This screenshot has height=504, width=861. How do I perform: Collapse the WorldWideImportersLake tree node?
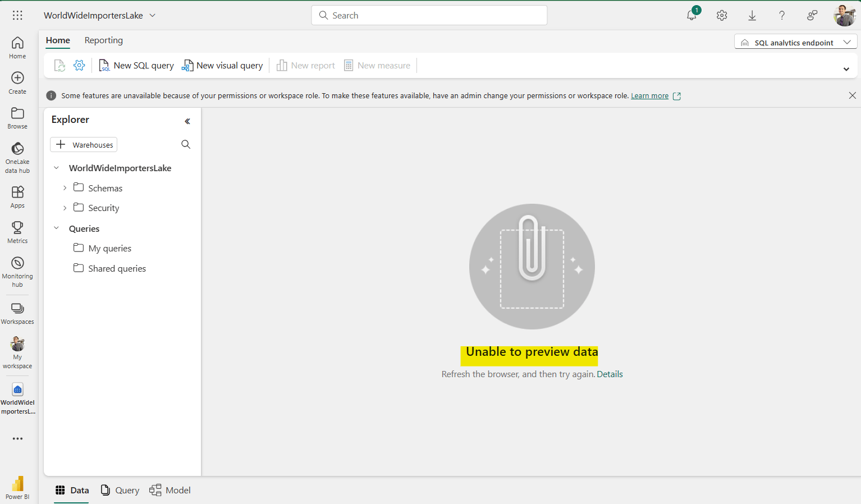click(56, 168)
